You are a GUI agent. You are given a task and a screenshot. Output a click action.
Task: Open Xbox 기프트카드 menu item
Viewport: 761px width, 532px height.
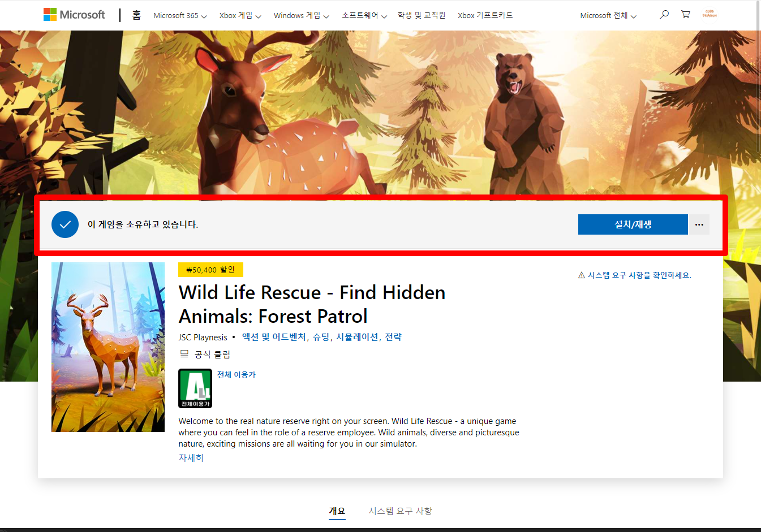point(485,15)
